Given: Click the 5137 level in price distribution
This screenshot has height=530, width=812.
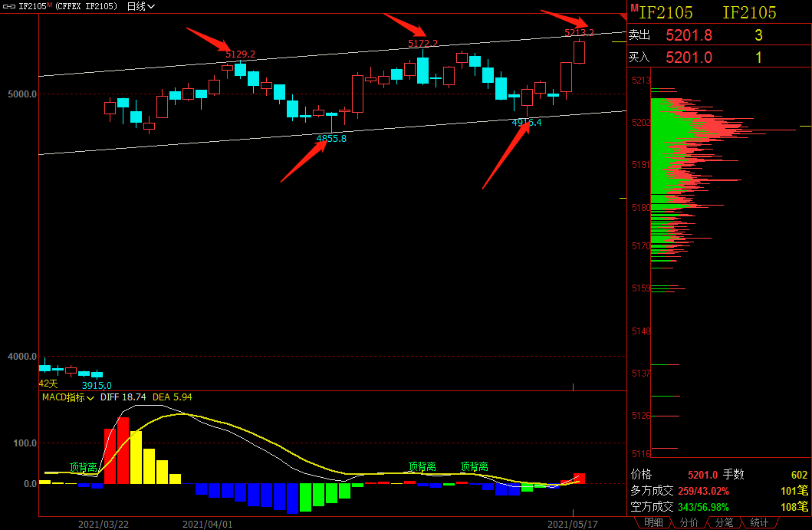Looking at the screenshot, I should [641, 373].
